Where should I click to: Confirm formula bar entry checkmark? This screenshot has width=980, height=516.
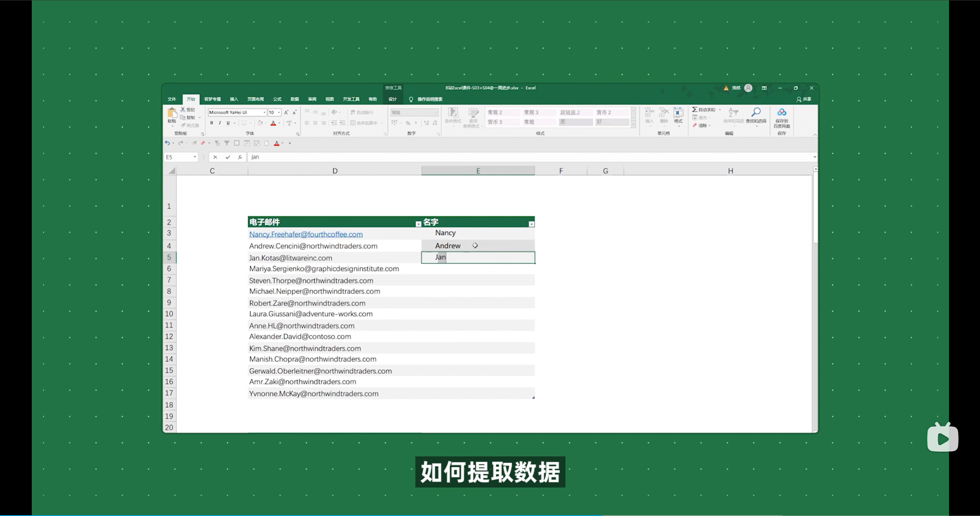[x=227, y=157]
